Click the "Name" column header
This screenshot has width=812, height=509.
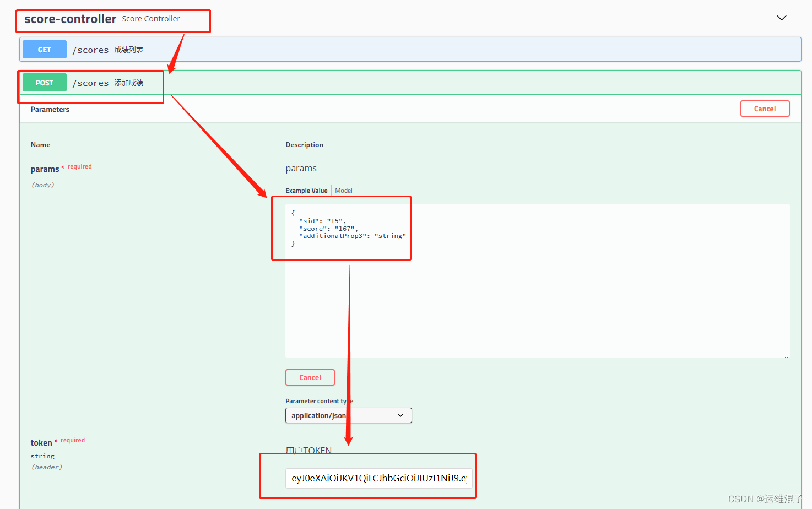(x=40, y=145)
